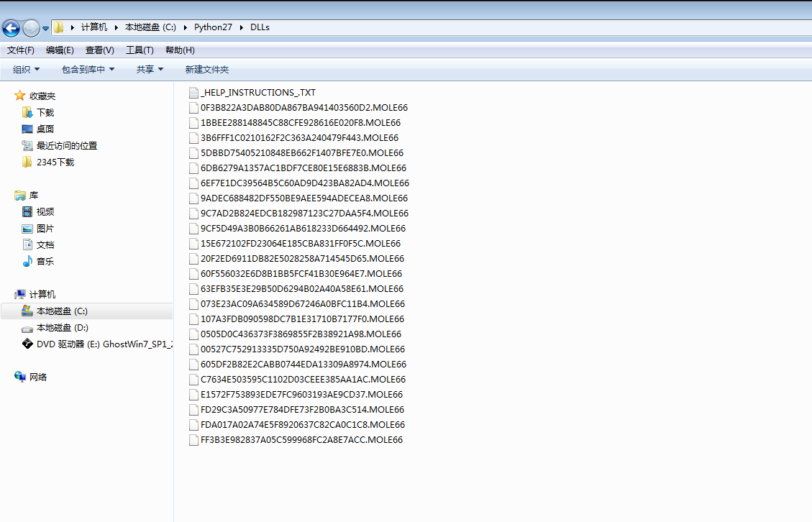The width and height of the screenshot is (812, 522).
Task: Open the 共享 (Share) dropdown
Action: pyautogui.click(x=150, y=70)
